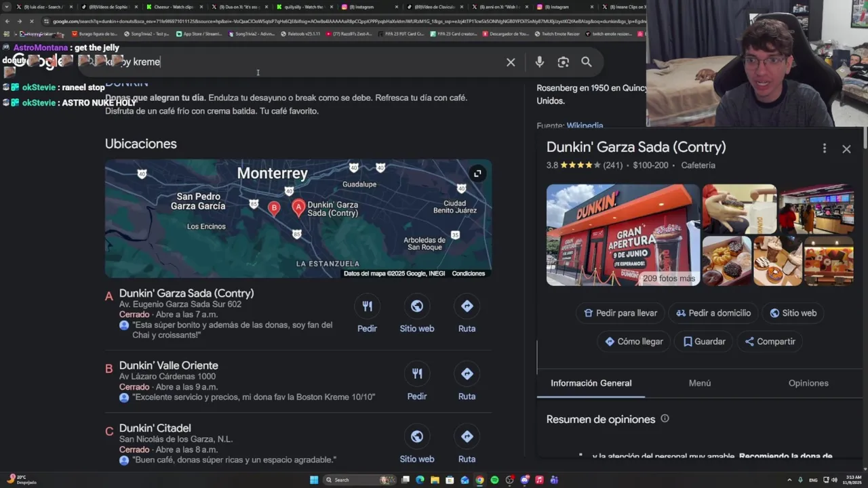The image size is (868, 488).
Task: View 209 fotos más of Dunkin' storefront
Action: point(623,235)
